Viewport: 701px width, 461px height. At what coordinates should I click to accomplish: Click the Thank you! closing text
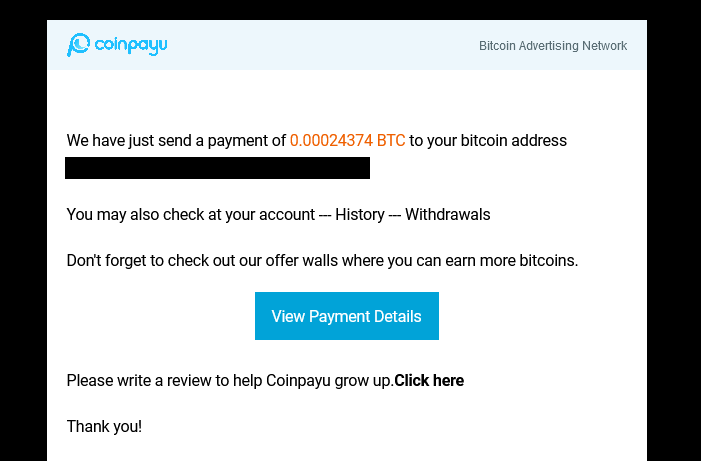104,427
